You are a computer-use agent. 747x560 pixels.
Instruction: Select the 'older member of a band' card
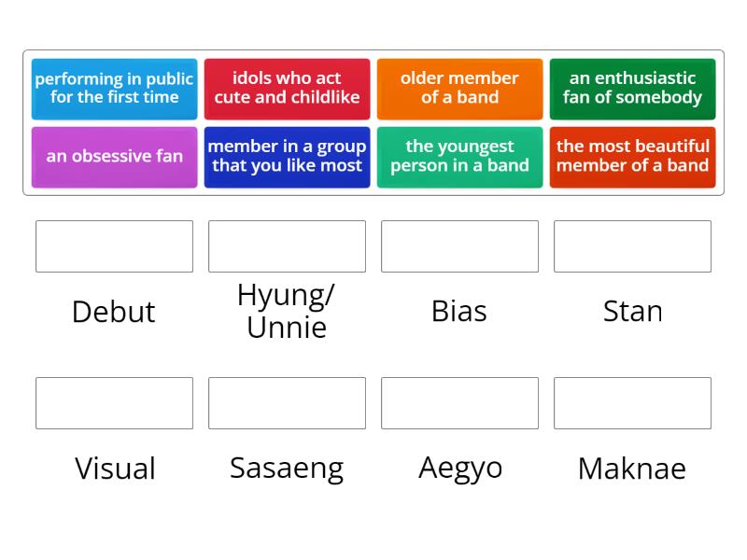click(459, 88)
